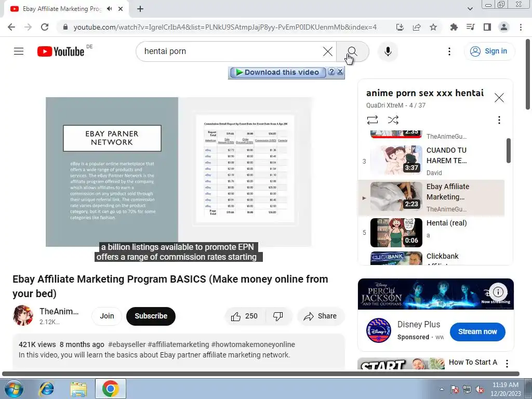The image size is (532, 399).
Task: Go forward in browser
Action: click(28, 27)
